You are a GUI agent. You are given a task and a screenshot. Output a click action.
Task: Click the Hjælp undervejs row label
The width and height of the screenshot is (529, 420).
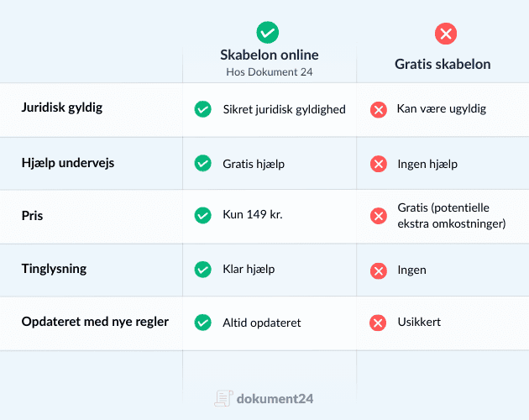click(68, 162)
